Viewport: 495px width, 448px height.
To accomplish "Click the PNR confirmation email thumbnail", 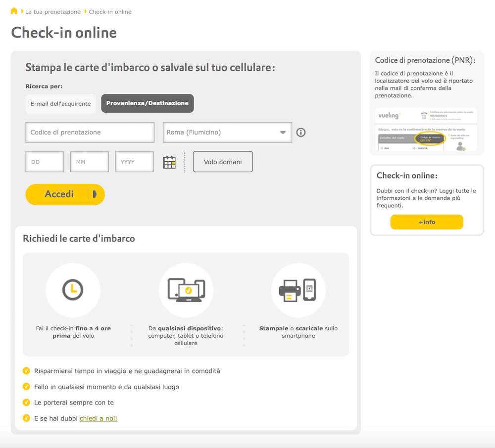I will click(x=426, y=130).
